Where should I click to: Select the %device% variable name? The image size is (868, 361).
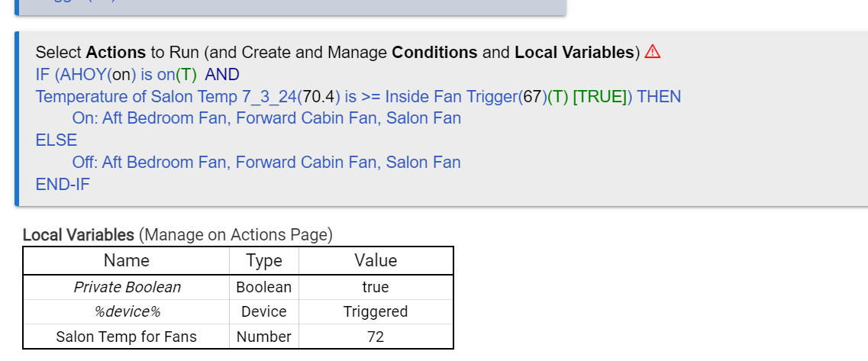pyautogui.click(x=127, y=311)
